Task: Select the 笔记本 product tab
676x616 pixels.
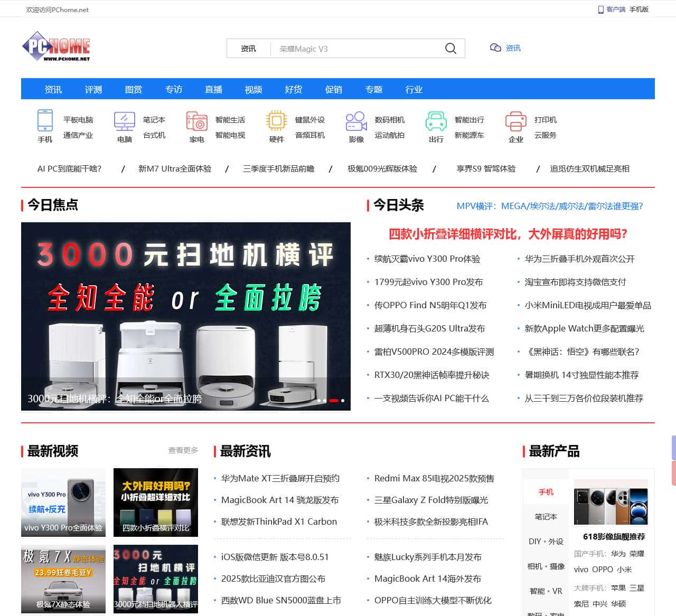Action: point(546,517)
